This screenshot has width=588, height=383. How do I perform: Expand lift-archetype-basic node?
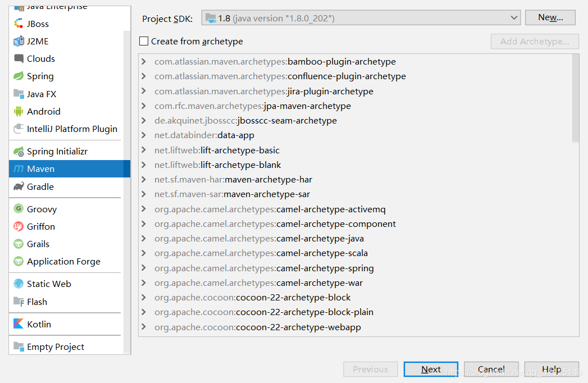[144, 150]
